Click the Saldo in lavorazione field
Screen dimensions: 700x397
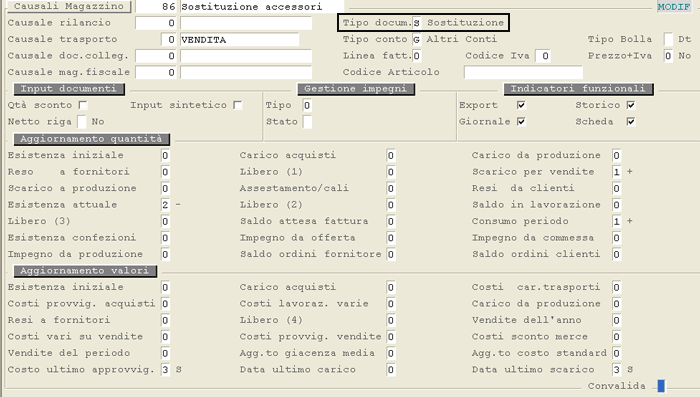click(x=617, y=205)
